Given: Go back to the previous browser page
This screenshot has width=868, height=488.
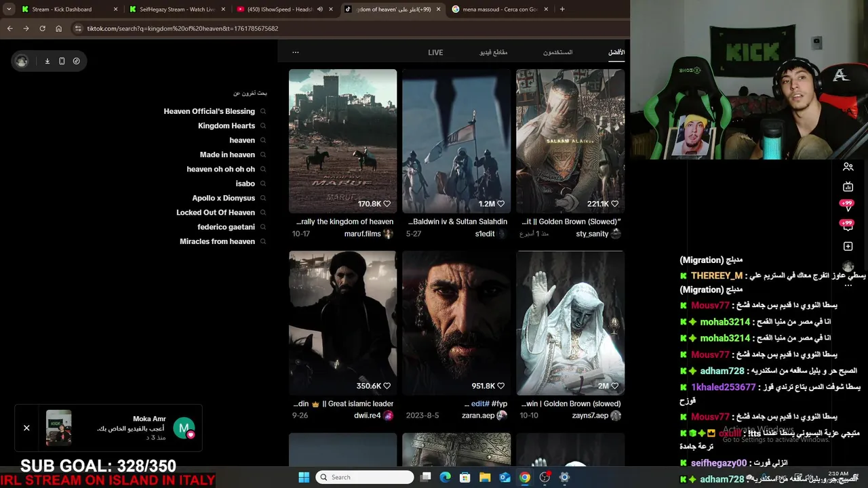Looking at the screenshot, I should click(9, 28).
